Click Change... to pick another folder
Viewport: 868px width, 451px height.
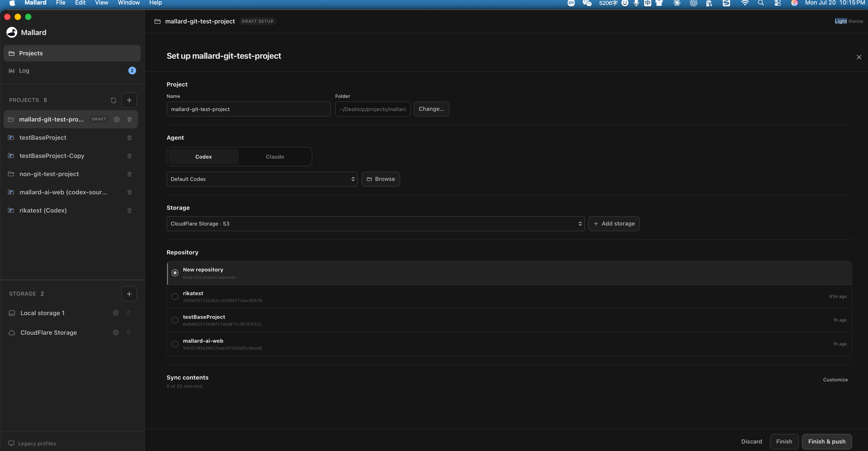pos(431,109)
